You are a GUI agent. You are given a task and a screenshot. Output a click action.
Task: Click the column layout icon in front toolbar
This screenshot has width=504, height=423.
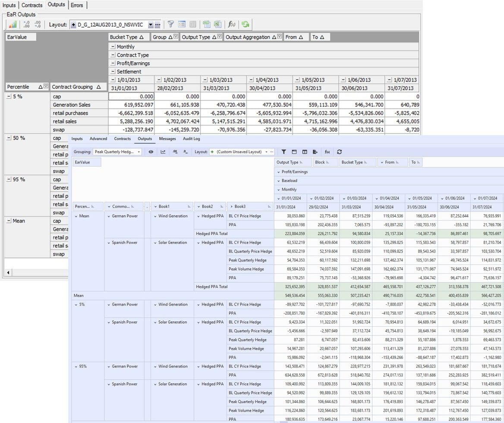[305, 152]
